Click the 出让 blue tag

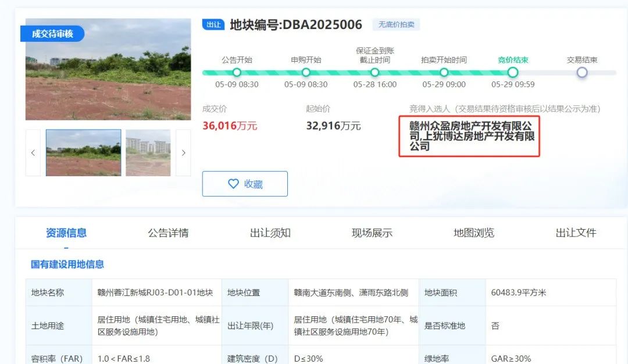click(x=213, y=24)
